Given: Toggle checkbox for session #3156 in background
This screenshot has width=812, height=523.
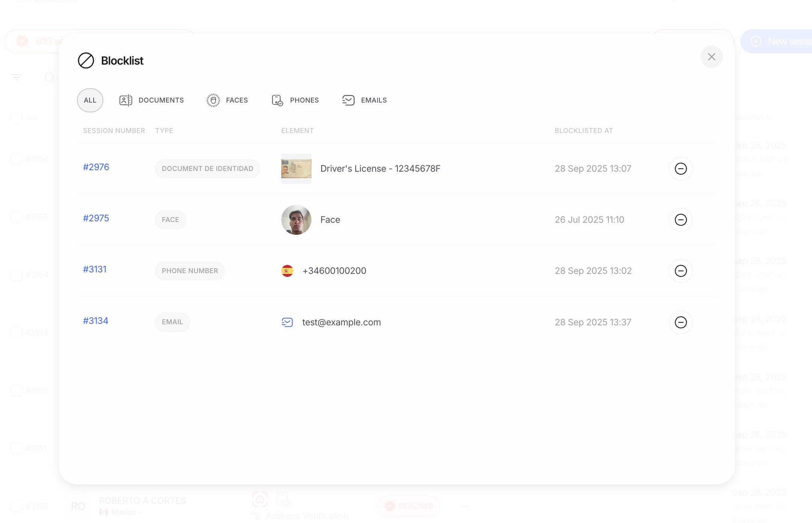Looking at the screenshot, I should click(17, 159).
